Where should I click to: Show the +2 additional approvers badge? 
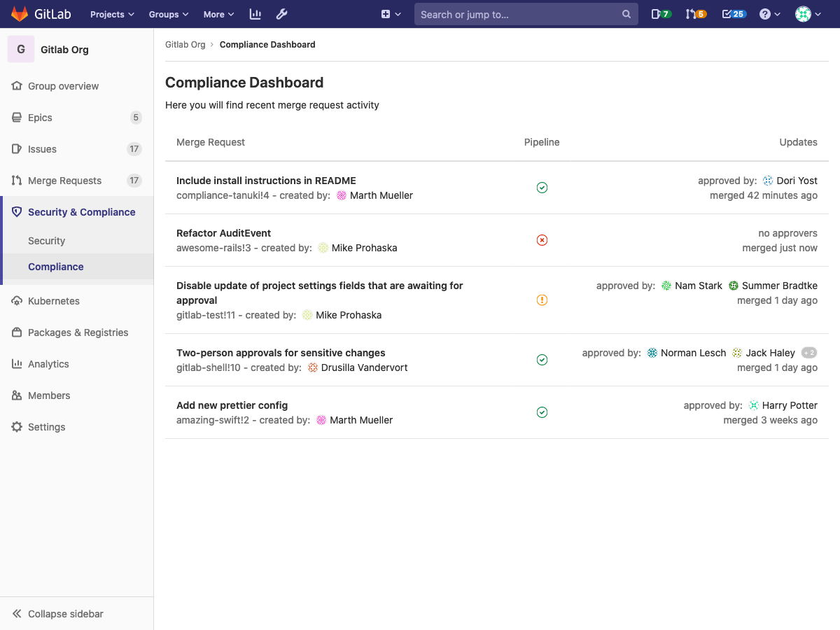pyautogui.click(x=809, y=353)
